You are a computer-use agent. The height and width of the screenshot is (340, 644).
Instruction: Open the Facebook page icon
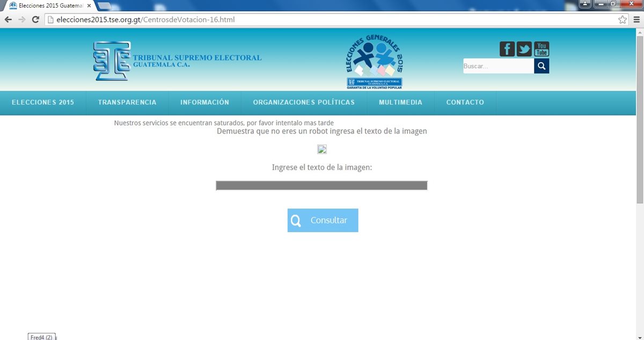point(506,49)
